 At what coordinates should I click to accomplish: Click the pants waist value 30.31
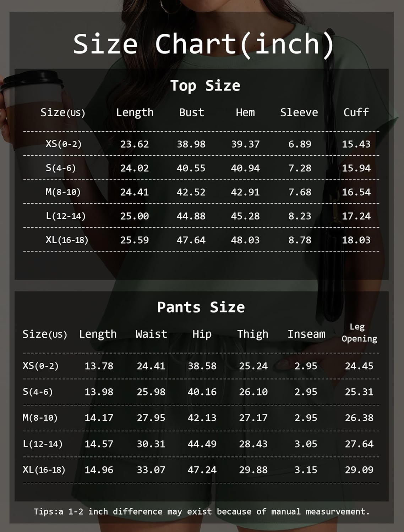151,444
